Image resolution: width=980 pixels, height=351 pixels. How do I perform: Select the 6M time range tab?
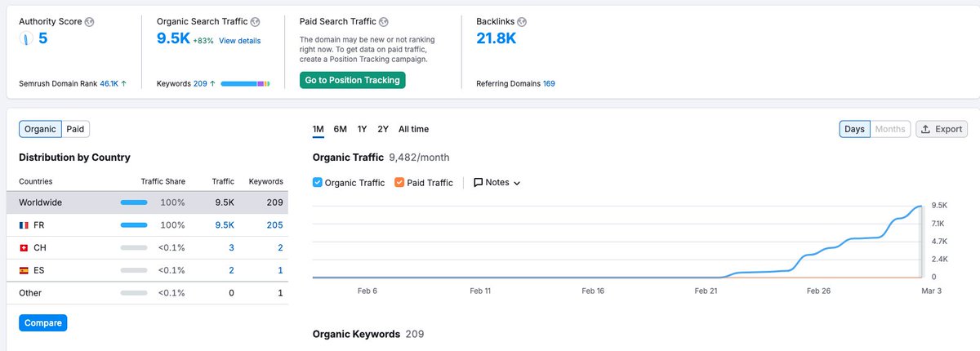[x=341, y=129]
